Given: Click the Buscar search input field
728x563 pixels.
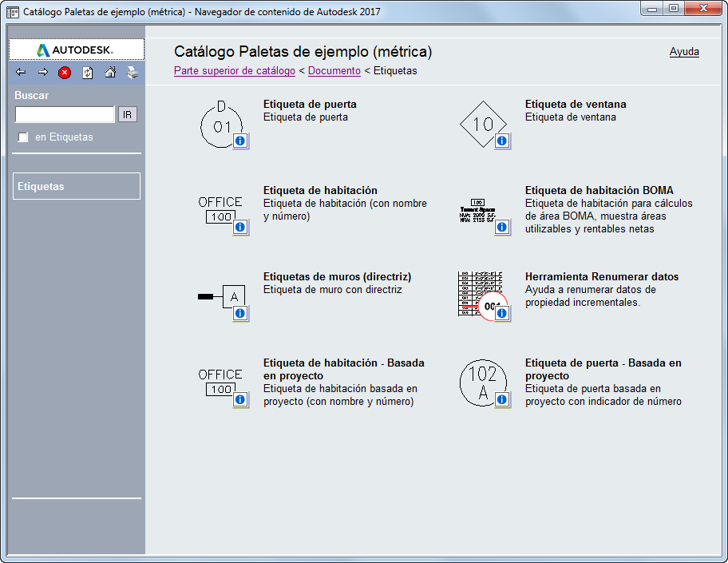Looking at the screenshot, I should (65, 114).
